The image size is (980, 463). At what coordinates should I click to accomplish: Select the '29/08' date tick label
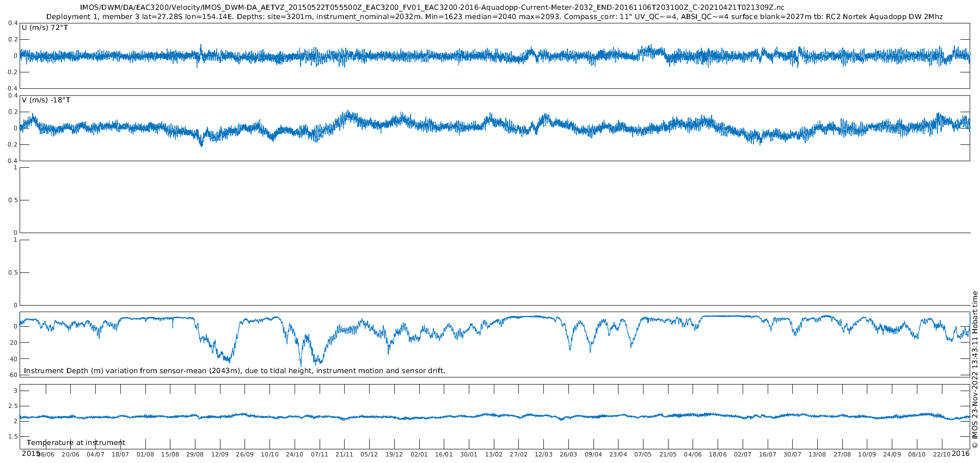195,454
